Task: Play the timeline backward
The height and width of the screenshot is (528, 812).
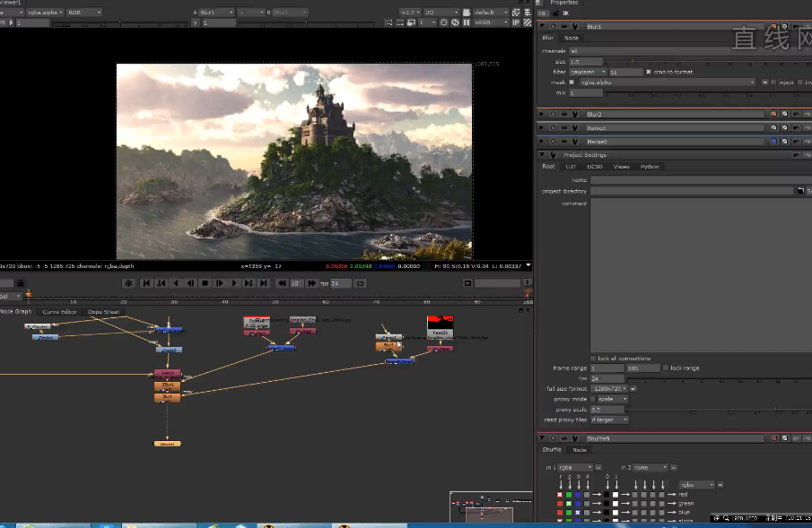Action: point(176,283)
